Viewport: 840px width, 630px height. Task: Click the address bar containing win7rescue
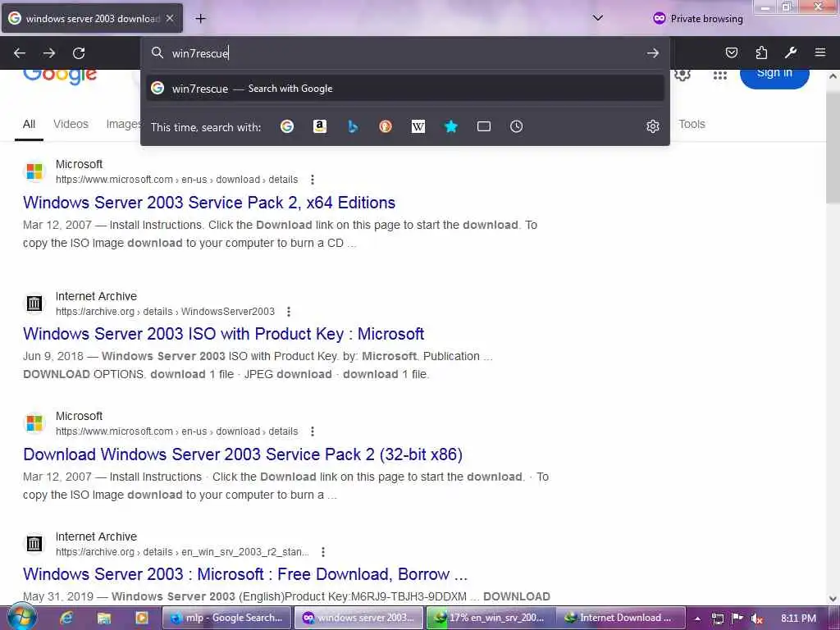point(405,53)
